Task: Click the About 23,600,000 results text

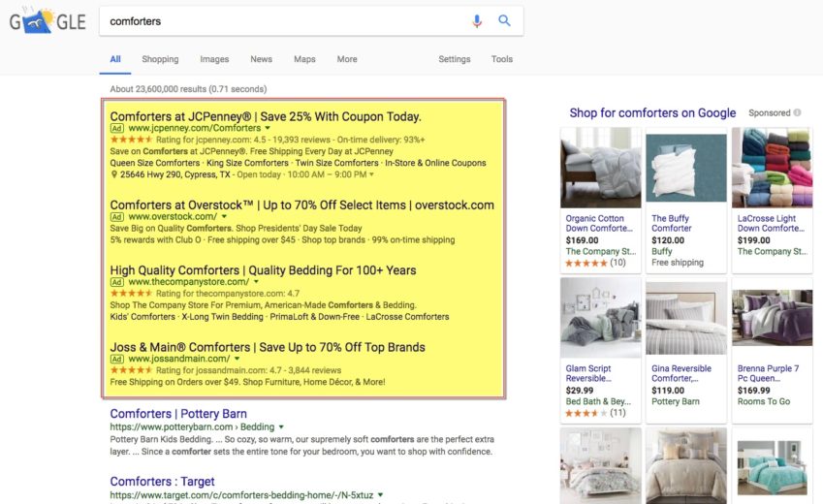Action: coord(188,89)
